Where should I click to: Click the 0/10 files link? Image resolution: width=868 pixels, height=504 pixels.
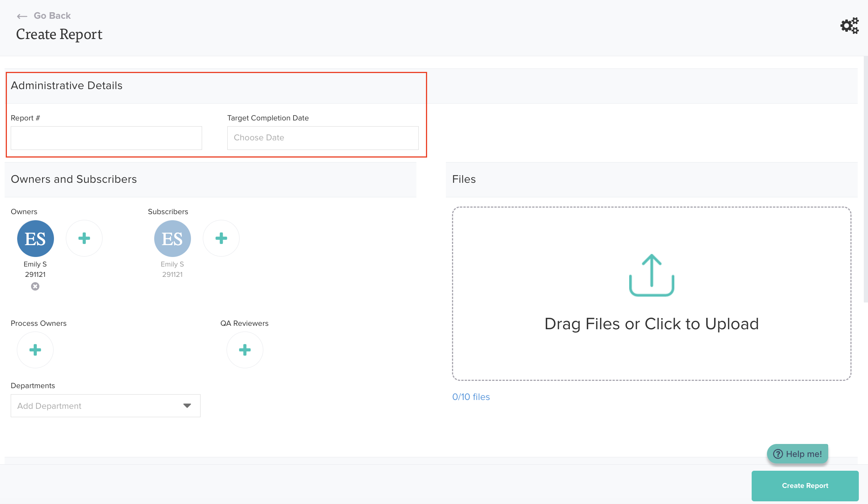(x=471, y=397)
